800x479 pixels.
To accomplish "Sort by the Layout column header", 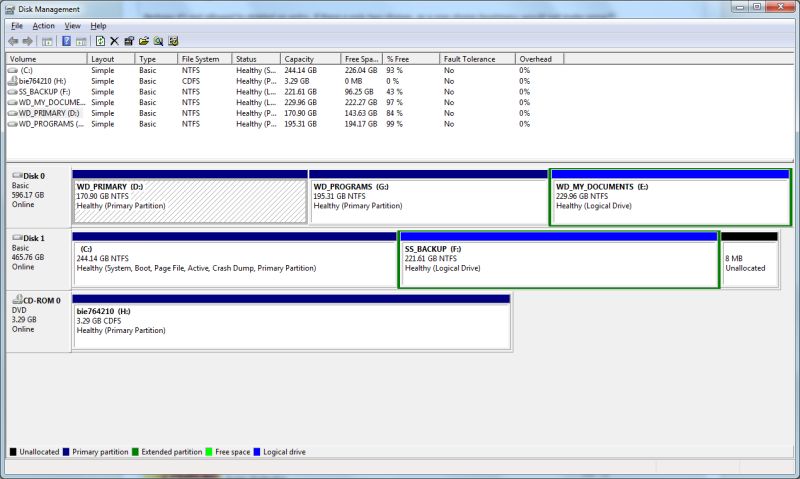I will 111,59.
